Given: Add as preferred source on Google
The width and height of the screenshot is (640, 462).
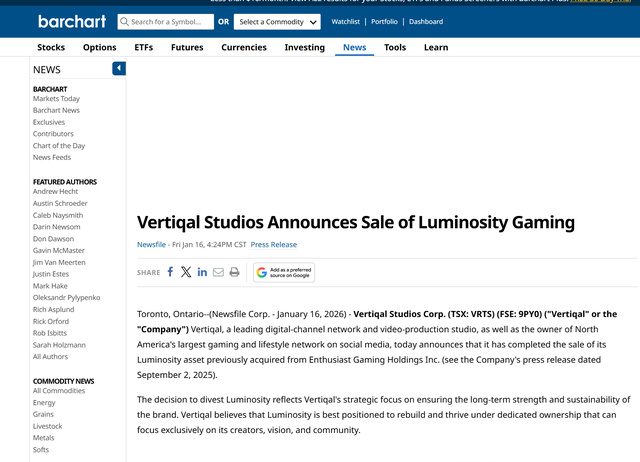Looking at the screenshot, I should 284,272.
